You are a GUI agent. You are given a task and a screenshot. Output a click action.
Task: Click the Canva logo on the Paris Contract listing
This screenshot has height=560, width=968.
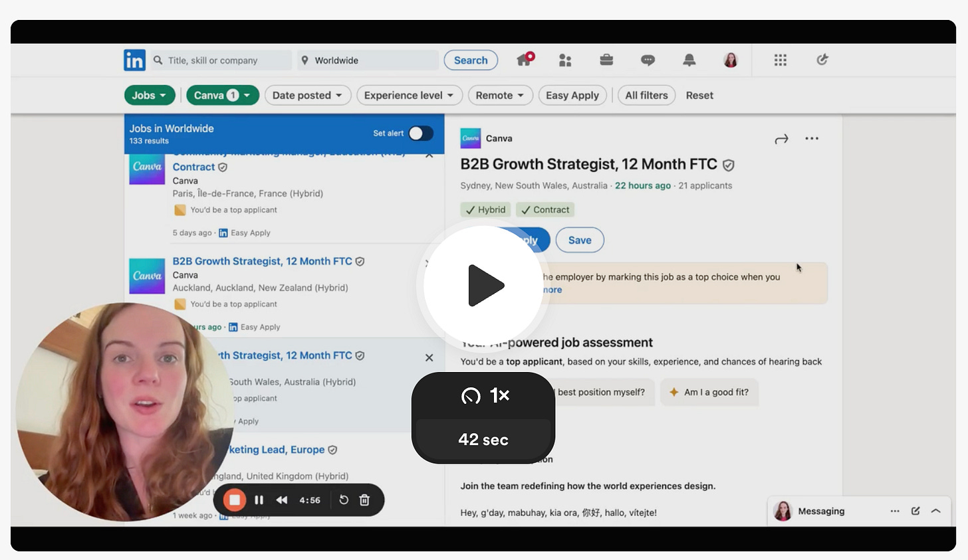coord(147,168)
